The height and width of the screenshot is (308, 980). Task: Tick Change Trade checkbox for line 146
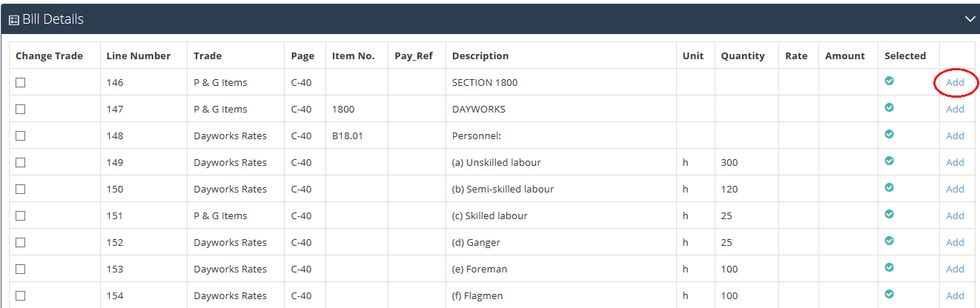coord(21,83)
